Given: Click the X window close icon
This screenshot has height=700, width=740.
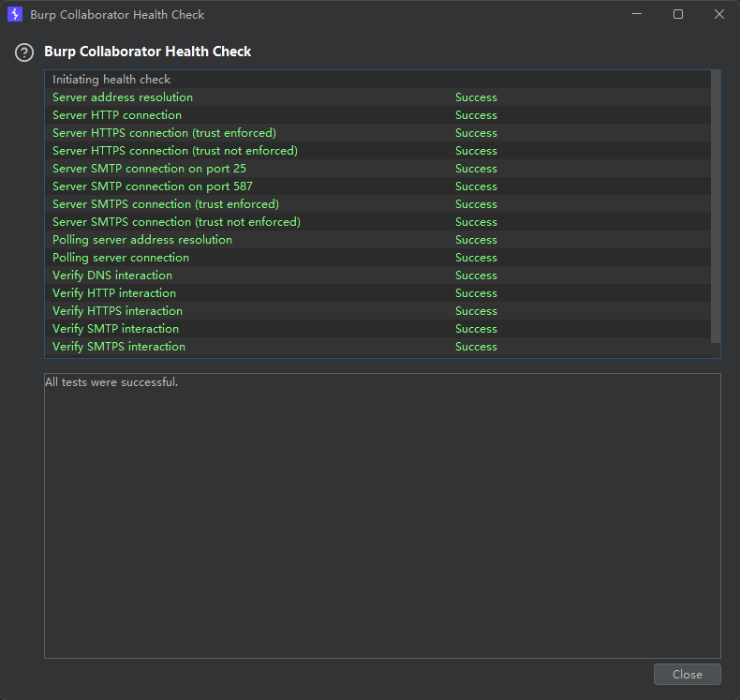Looking at the screenshot, I should (x=719, y=14).
